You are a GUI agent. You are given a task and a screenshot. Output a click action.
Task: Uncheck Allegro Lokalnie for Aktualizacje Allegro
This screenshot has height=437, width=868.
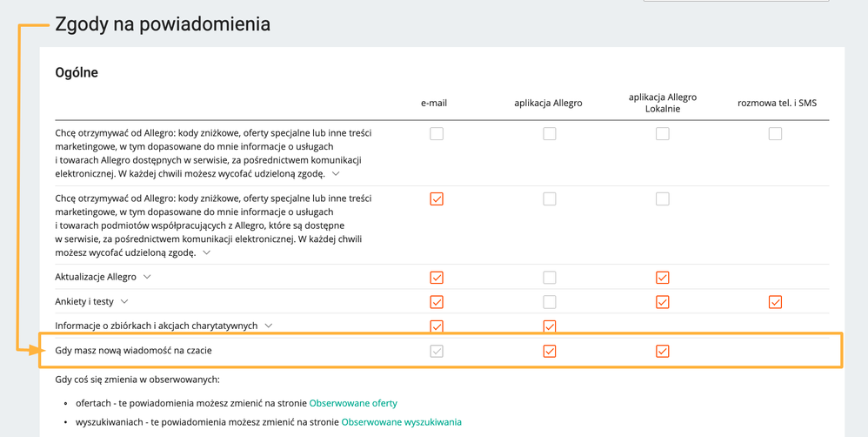662,278
